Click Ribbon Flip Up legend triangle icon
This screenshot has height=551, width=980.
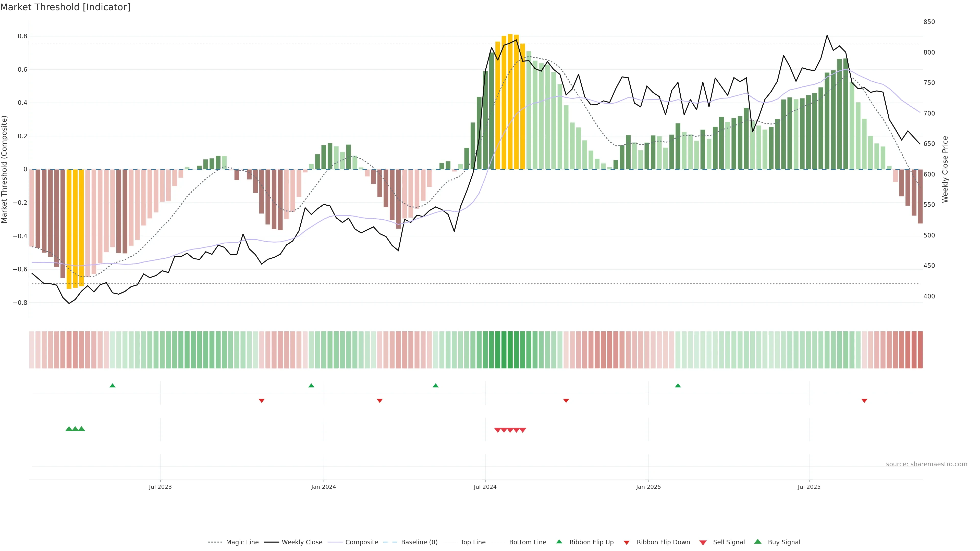[x=559, y=542]
